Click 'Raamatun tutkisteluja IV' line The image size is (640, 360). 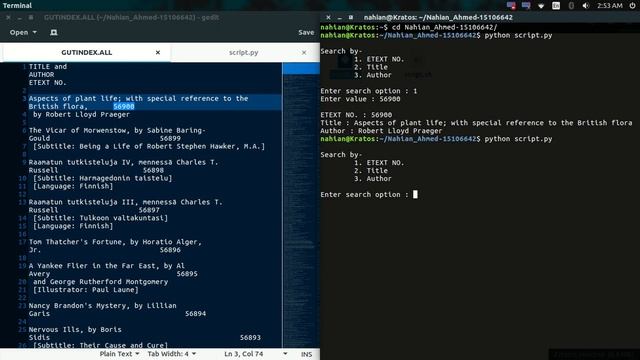tap(123, 162)
